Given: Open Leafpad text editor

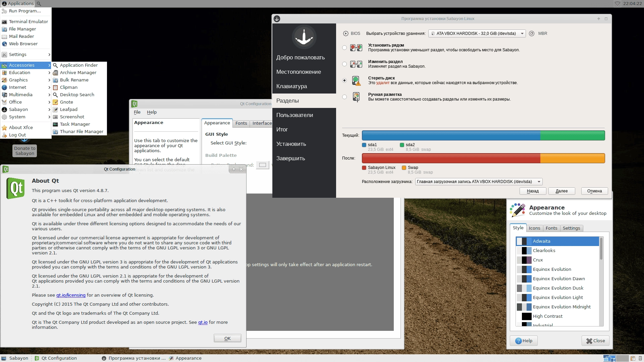Looking at the screenshot, I should pos(79,109).
